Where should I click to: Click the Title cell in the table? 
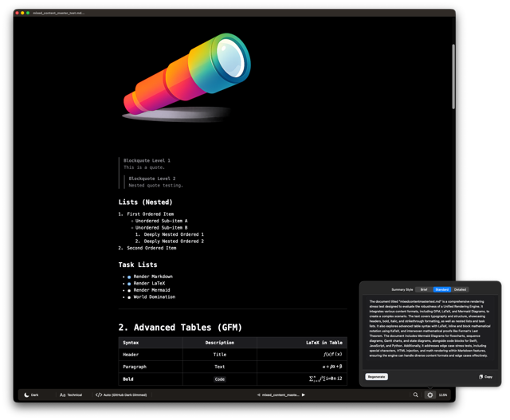(x=220, y=355)
